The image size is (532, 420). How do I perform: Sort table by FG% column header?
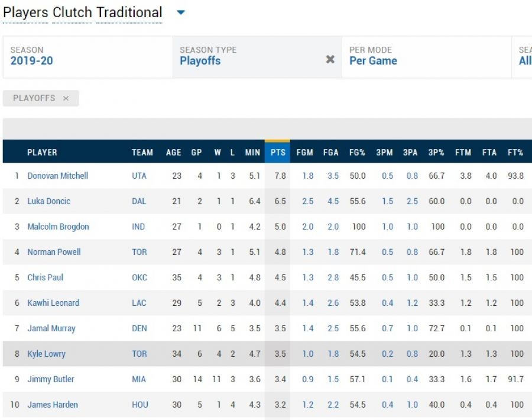click(357, 152)
